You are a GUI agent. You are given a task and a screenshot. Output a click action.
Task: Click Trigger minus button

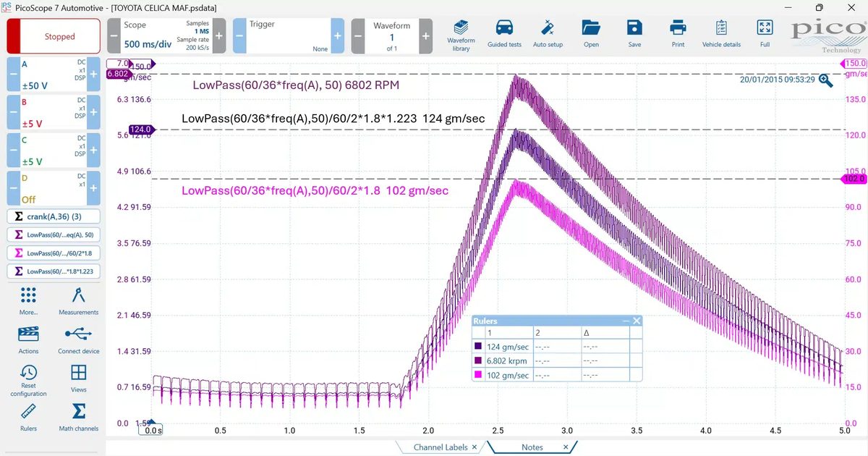(x=239, y=35)
